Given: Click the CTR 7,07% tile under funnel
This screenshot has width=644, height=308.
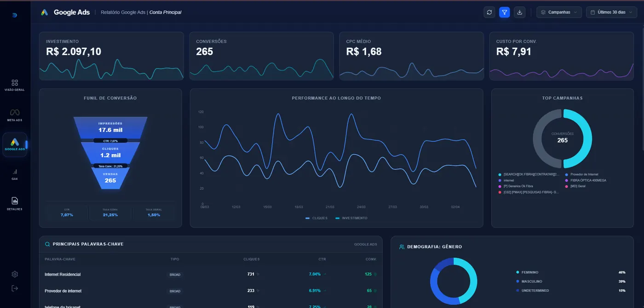Looking at the screenshot, I should click(67, 212).
